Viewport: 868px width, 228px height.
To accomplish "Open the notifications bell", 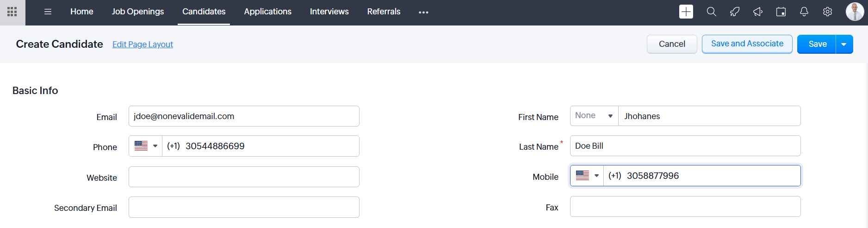I will tap(804, 12).
